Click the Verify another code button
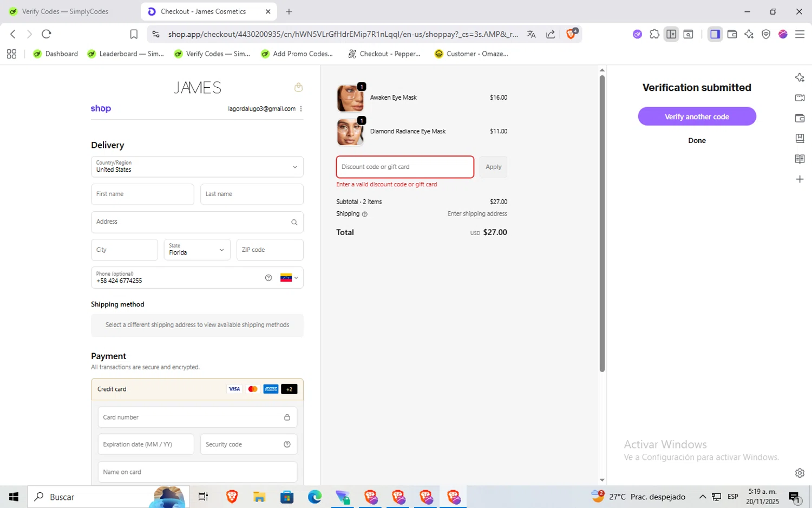The height and width of the screenshot is (508, 812). point(697,116)
